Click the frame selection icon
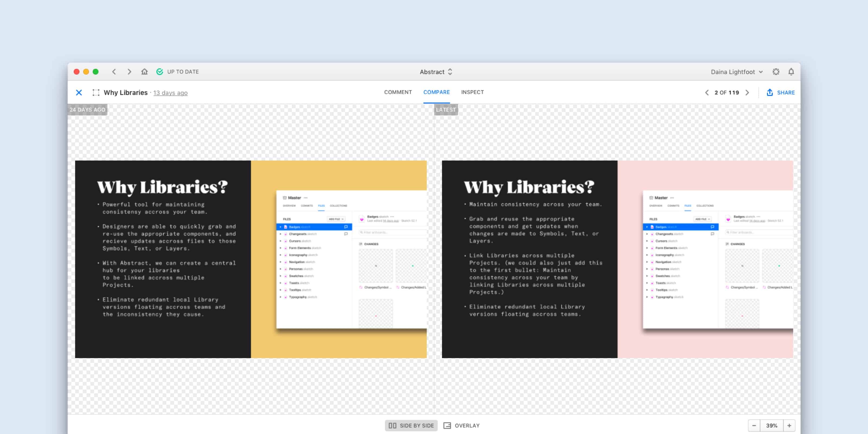This screenshot has width=868, height=434. [x=95, y=92]
